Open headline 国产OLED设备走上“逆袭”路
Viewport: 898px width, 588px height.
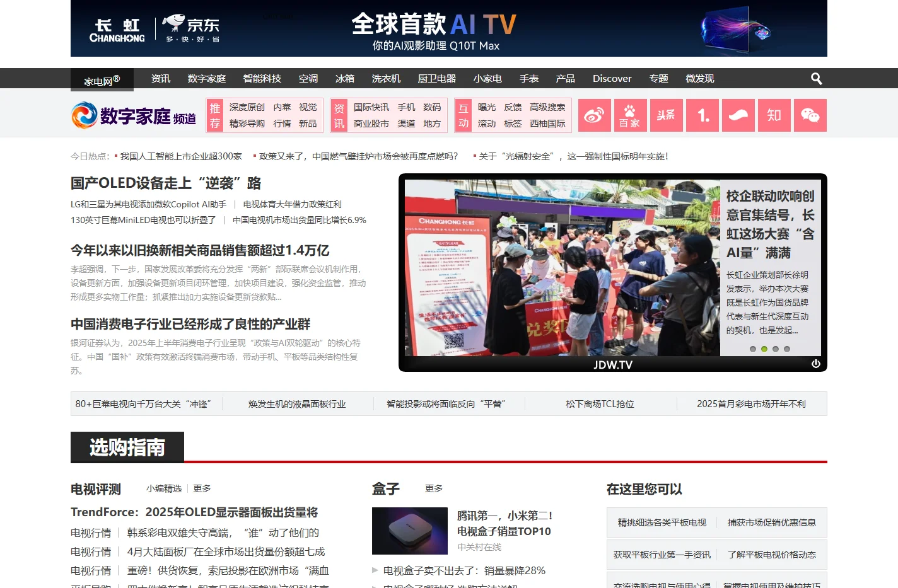(x=166, y=183)
